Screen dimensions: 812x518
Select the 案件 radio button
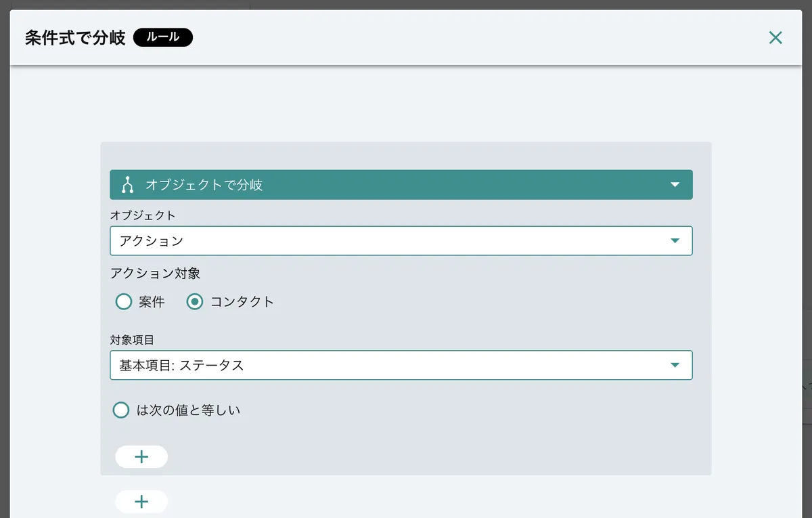click(123, 302)
